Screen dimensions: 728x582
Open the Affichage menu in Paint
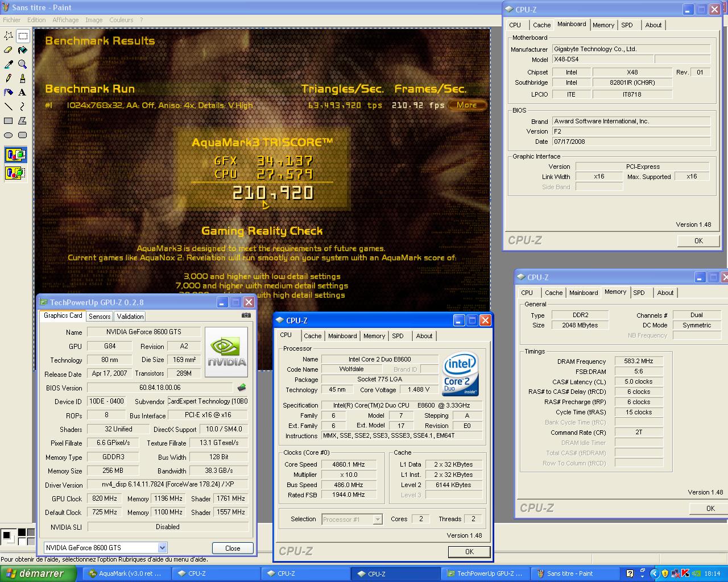coord(65,20)
